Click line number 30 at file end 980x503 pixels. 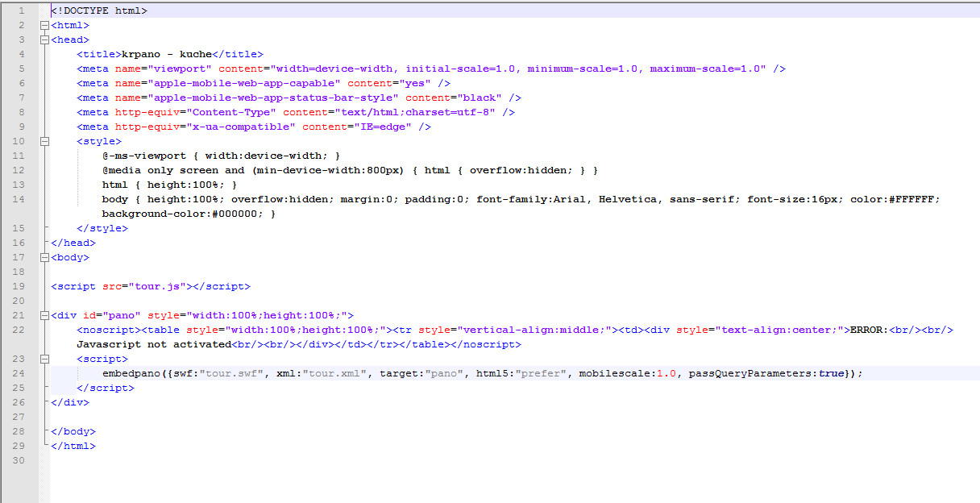(20, 460)
